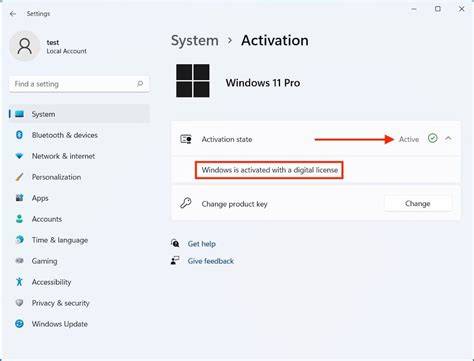Open the Accounts person icon
Screen dimensions: 474x361
[19, 219]
